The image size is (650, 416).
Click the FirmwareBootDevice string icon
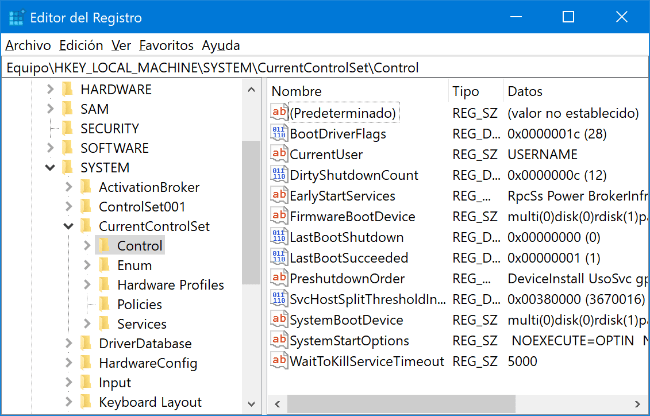tap(279, 216)
